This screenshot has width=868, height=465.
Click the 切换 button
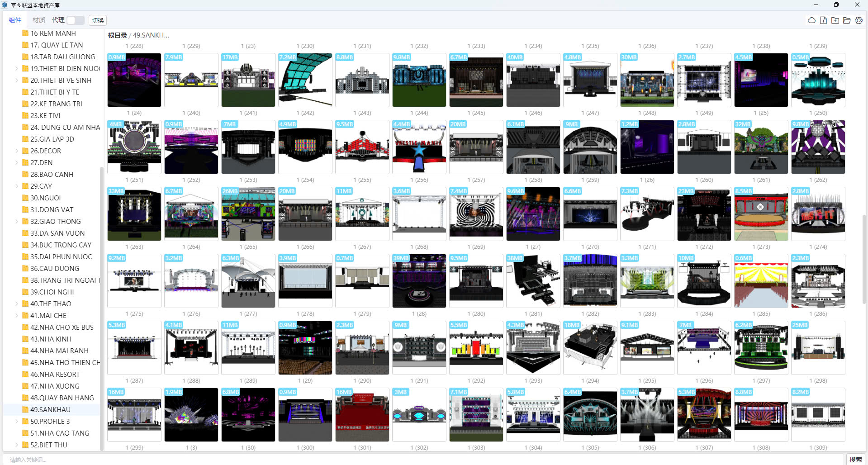[98, 20]
